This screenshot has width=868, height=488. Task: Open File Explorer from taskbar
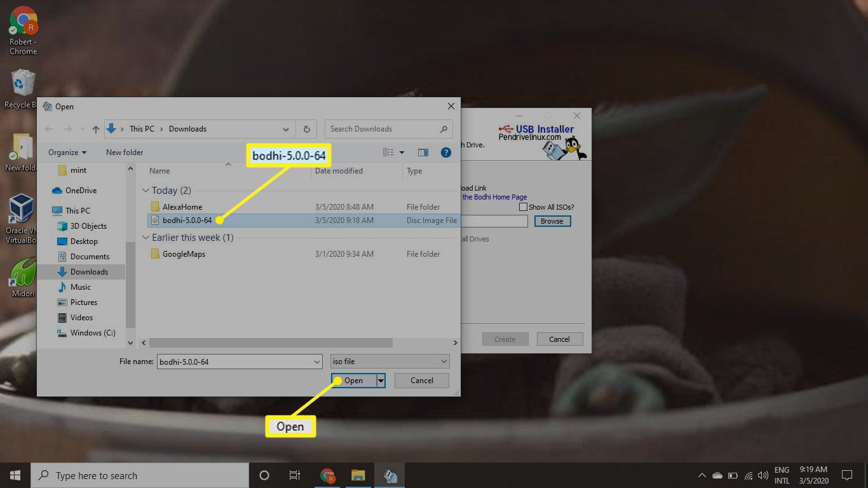pos(358,475)
